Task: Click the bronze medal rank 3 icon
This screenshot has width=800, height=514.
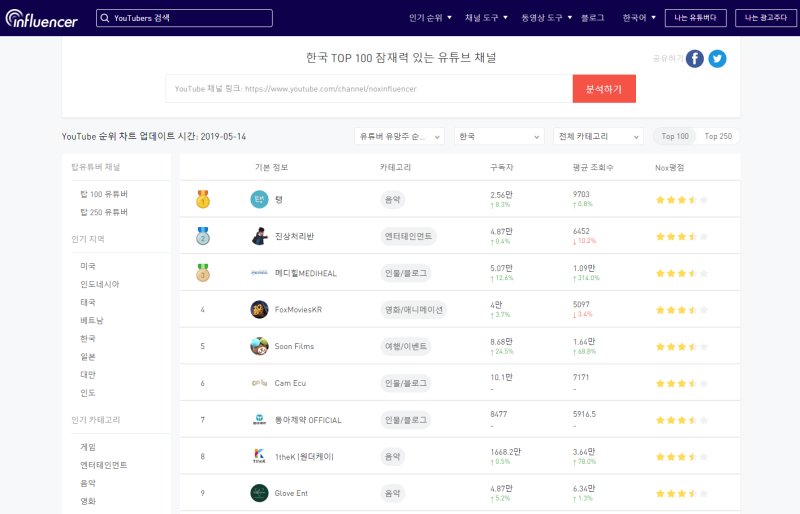Action: [x=203, y=273]
